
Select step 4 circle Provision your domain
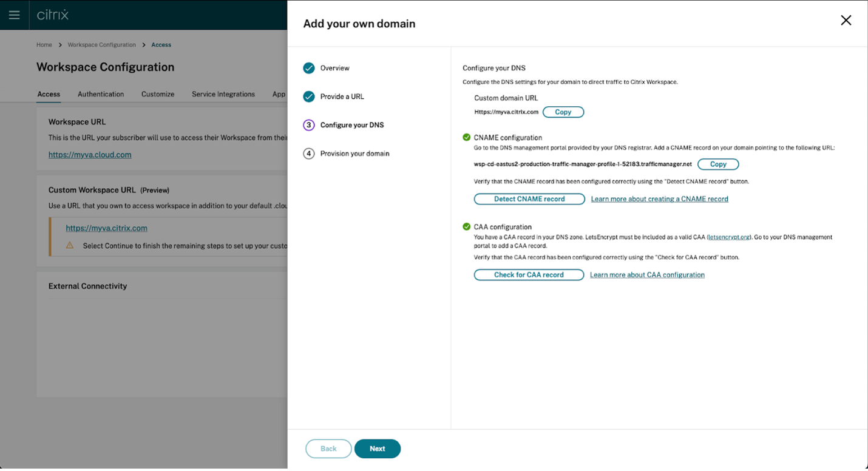[x=309, y=154]
